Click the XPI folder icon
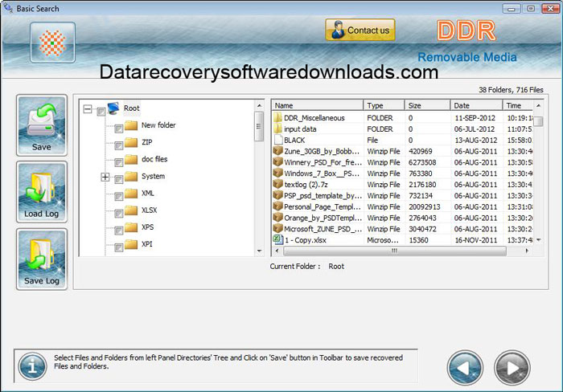The width and height of the screenshot is (563, 392). [x=131, y=244]
